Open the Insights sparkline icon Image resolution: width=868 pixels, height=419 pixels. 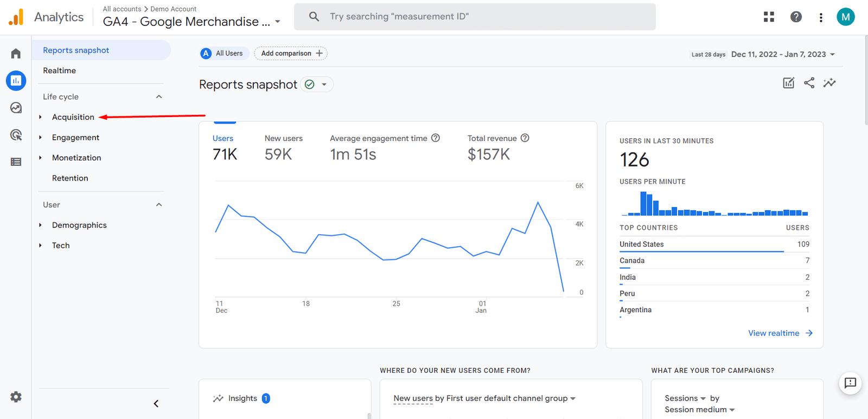829,83
